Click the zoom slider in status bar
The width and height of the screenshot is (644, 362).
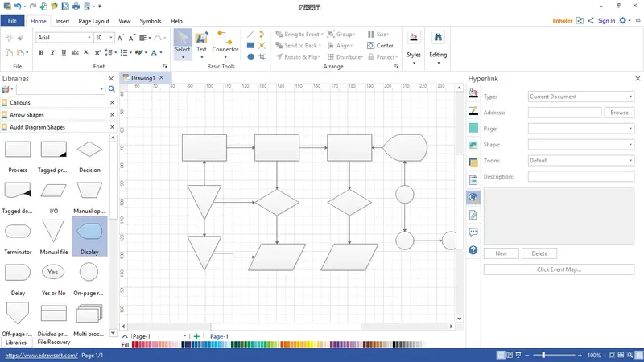pos(543,355)
